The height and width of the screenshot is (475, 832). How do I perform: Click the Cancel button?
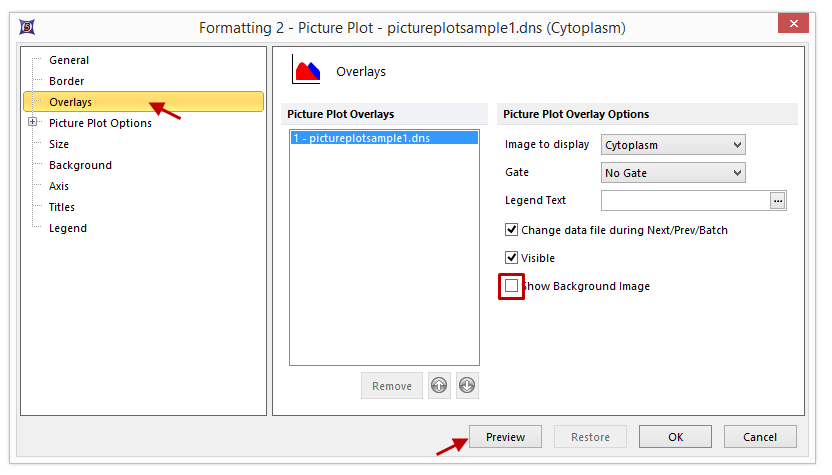pyautogui.click(x=760, y=437)
